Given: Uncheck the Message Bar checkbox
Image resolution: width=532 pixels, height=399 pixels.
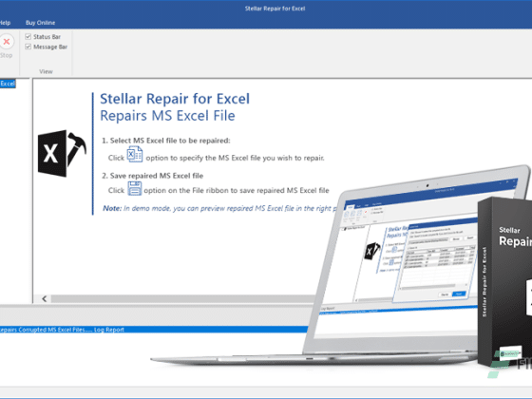Looking at the screenshot, I should click(x=28, y=47).
